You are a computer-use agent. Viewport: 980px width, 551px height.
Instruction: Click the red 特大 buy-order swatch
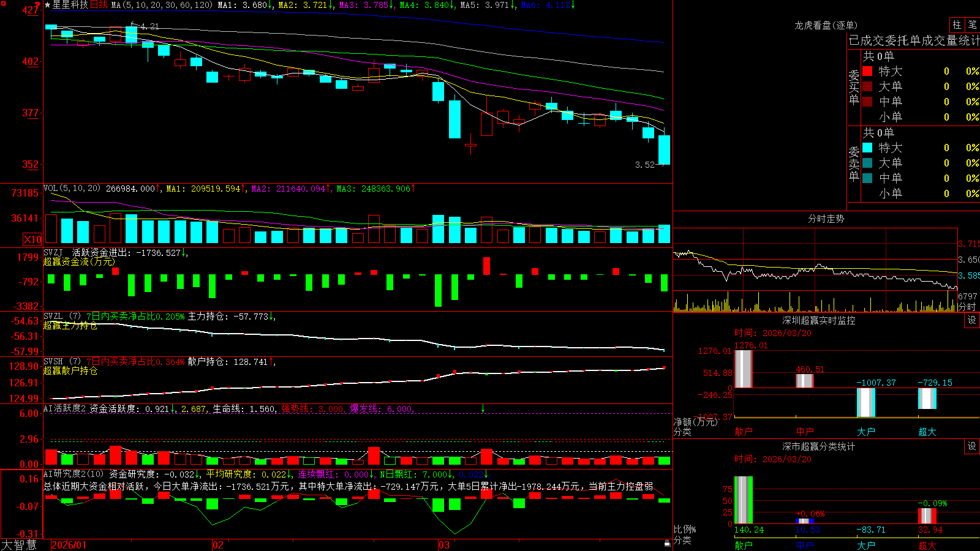coord(867,71)
